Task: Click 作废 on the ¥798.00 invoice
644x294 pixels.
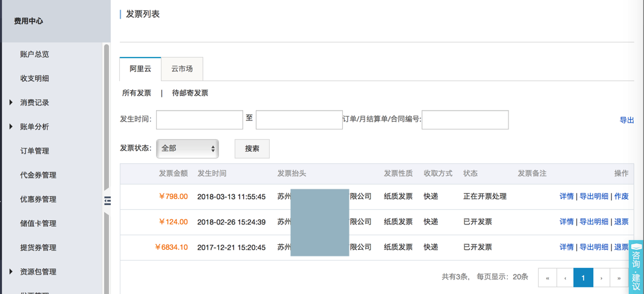Action: click(621, 197)
